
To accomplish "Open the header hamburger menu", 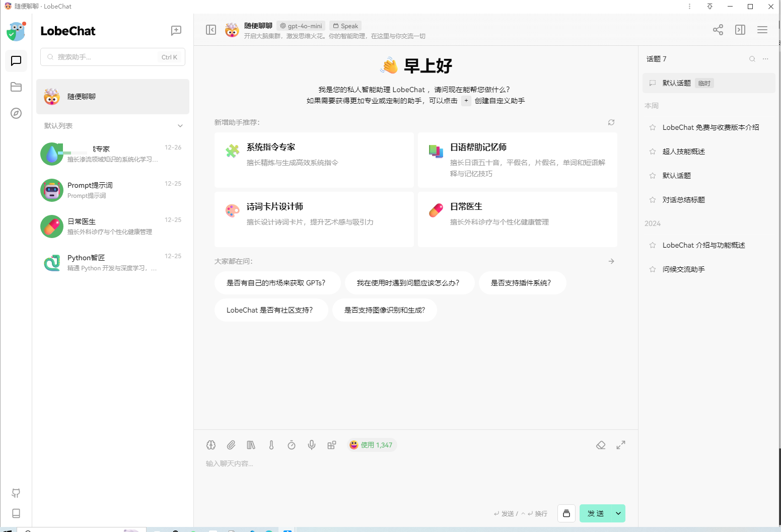I will 762,30.
